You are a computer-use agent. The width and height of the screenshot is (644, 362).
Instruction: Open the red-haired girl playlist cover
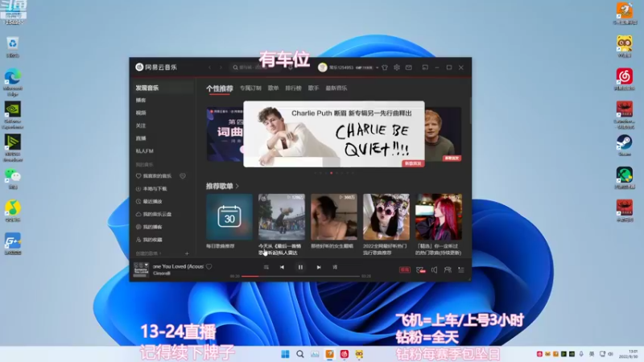[x=439, y=216]
